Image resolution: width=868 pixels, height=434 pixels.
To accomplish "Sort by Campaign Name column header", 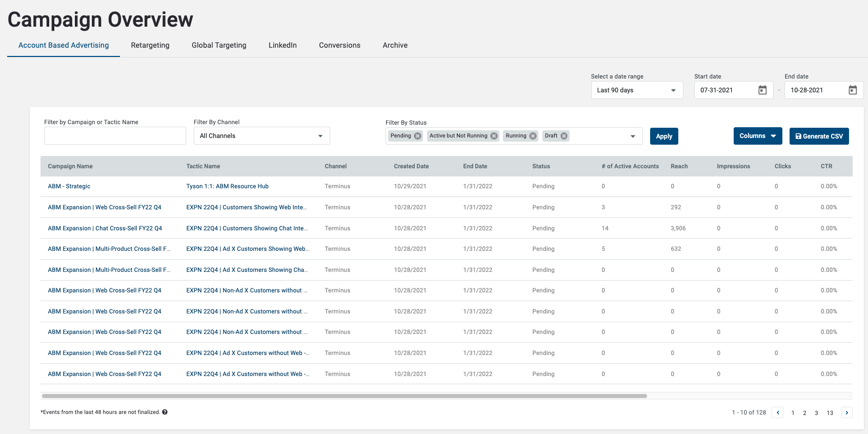I will tap(70, 166).
